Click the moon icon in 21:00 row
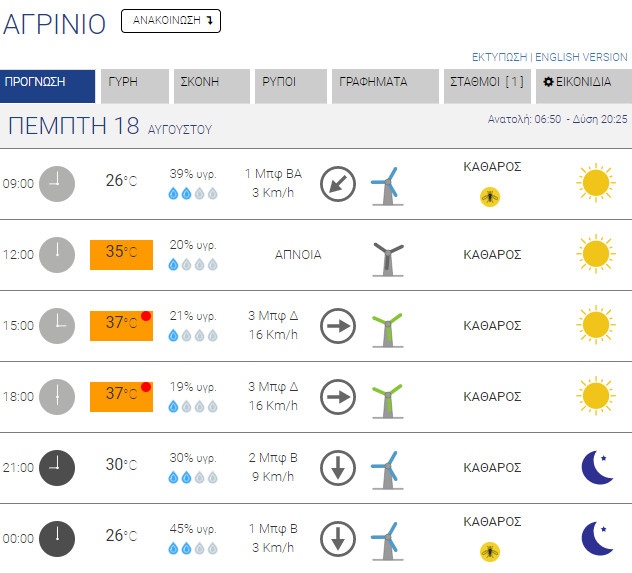This screenshot has width=632, height=573. [x=597, y=467]
